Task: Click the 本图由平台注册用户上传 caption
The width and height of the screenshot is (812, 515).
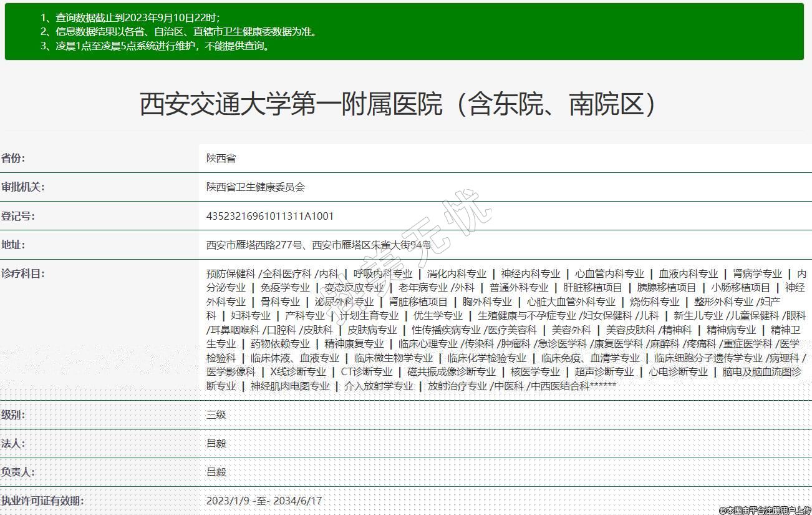Action: pyautogui.click(x=765, y=510)
